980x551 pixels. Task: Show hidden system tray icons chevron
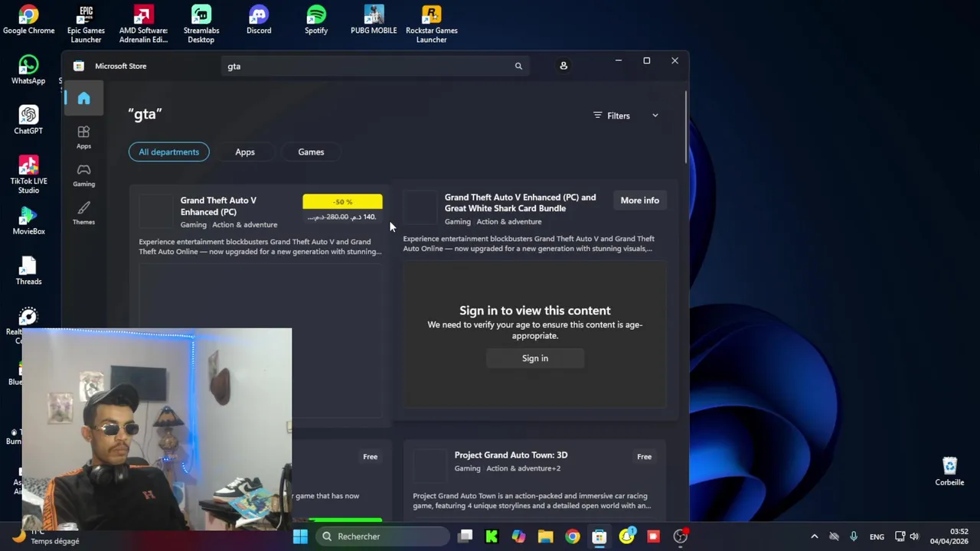(x=814, y=536)
